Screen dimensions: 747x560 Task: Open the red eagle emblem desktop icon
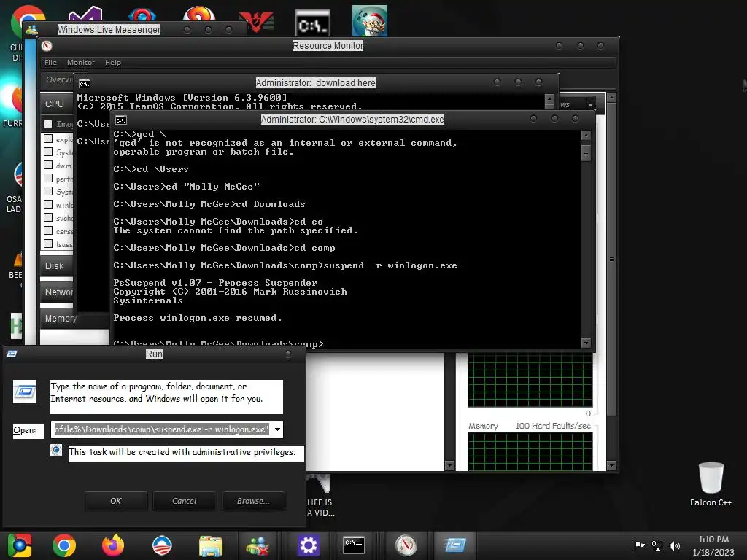[256, 22]
